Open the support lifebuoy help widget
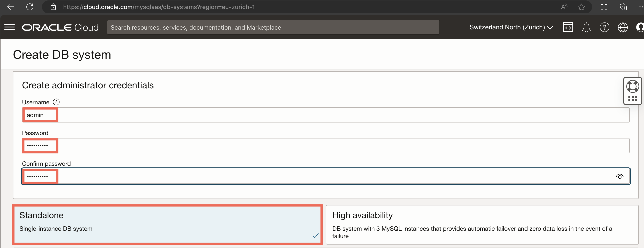Viewport: 644px width, 248px height. (633, 86)
